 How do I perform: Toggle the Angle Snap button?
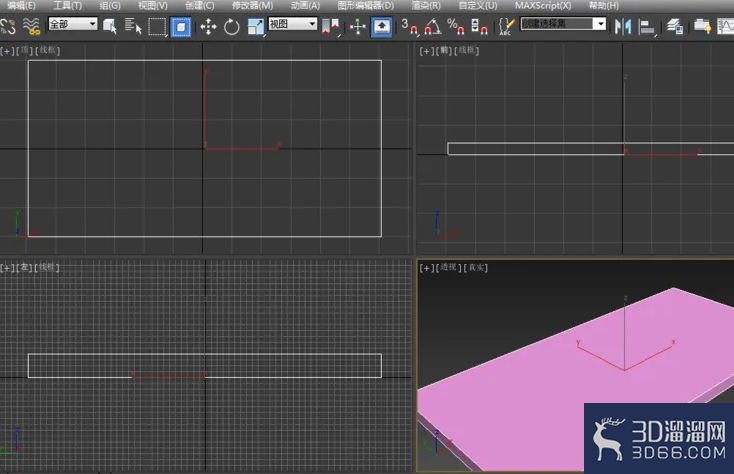(x=433, y=27)
